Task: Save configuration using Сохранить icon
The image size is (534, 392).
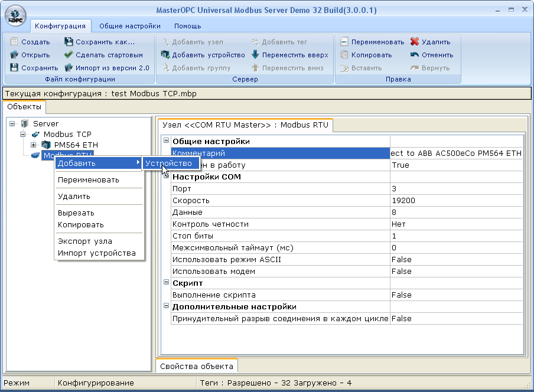Action: (15, 68)
